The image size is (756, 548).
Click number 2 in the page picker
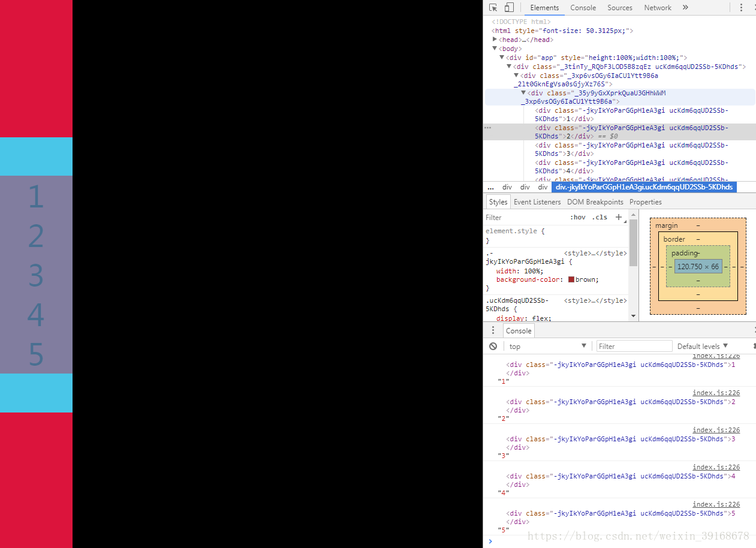point(36,236)
